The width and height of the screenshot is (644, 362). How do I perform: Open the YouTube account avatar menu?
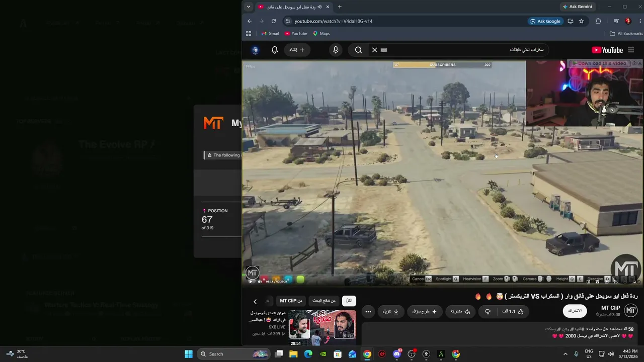pos(255,50)
